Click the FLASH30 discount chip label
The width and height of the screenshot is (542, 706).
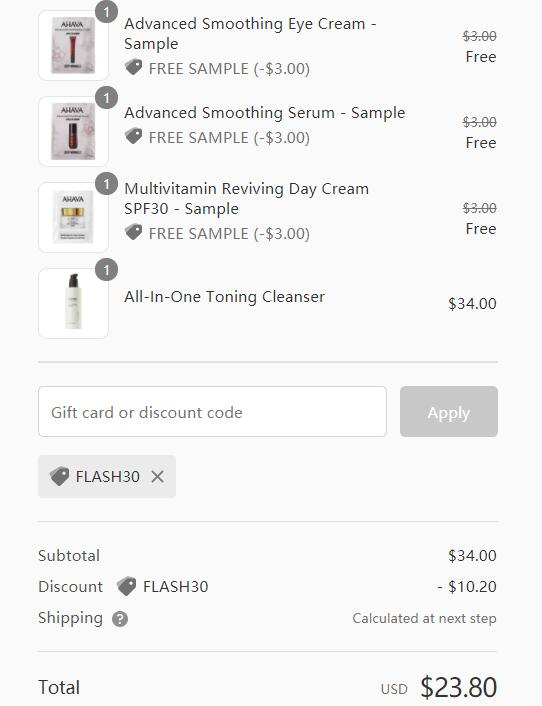pos(108,476)
